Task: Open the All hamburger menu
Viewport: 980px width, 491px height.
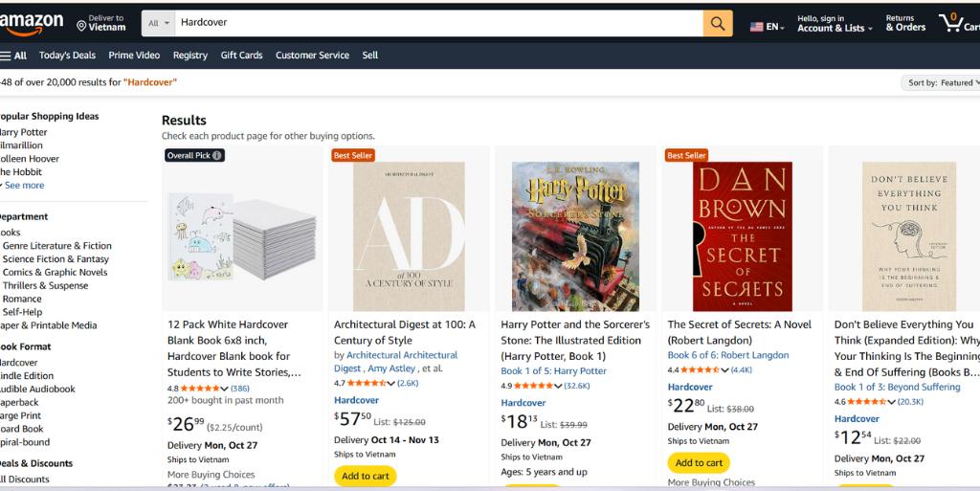Action: pyautogui.click(x=13, y=56)
